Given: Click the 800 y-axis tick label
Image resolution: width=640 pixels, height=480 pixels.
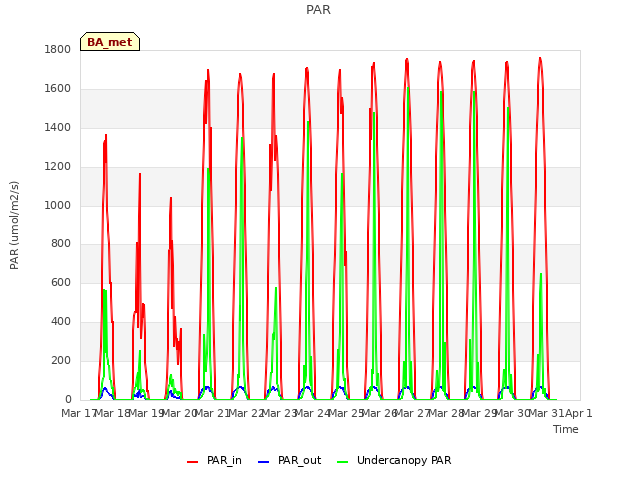Looking at the screenshot, I should pos(61,244).
